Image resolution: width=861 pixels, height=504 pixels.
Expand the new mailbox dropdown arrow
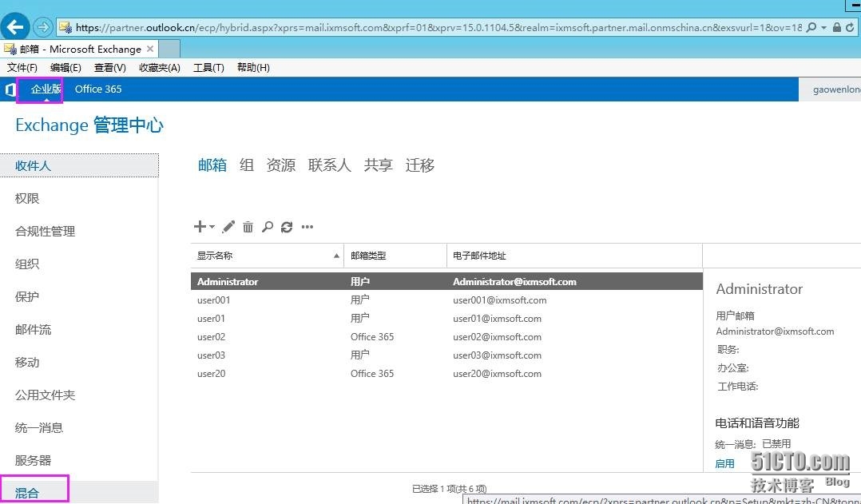pos(212,227)
